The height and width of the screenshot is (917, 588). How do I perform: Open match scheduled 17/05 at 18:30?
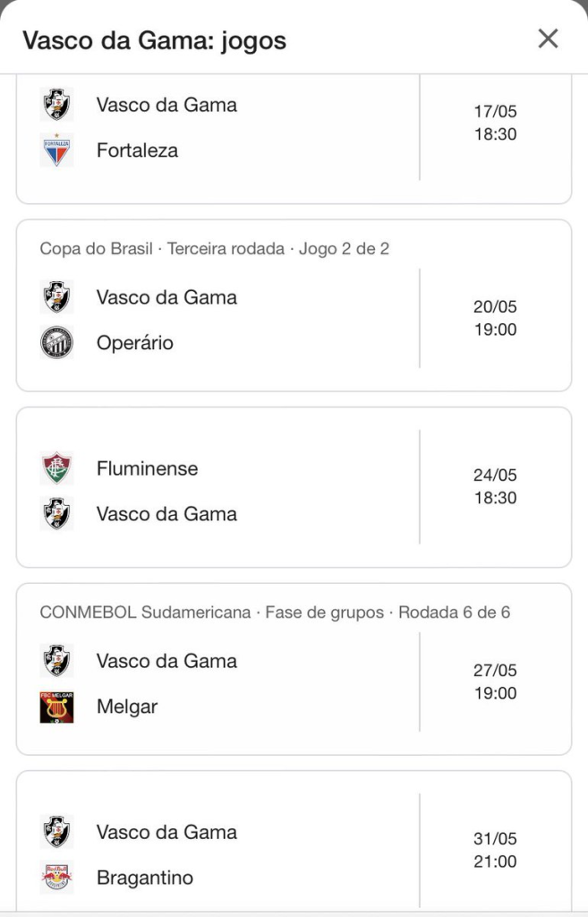click(495, 124)
